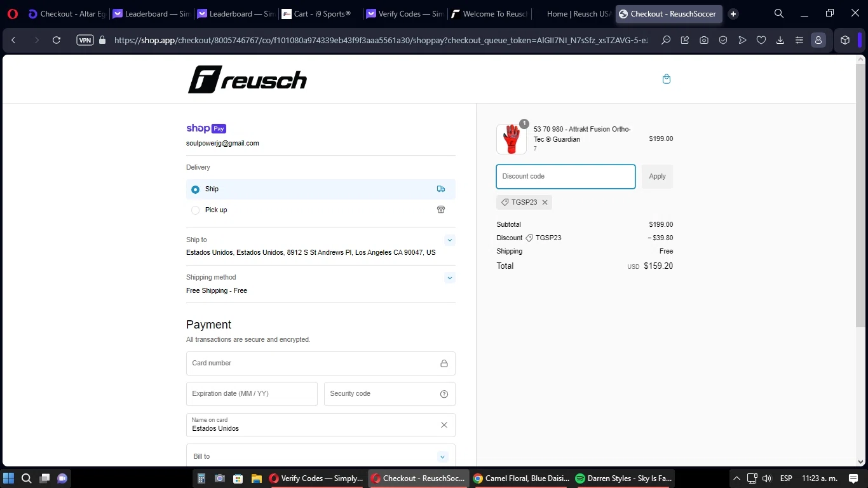Click the lock icon in card number field
This screenshot has height=488, width=868.
(x=444, y=363)
